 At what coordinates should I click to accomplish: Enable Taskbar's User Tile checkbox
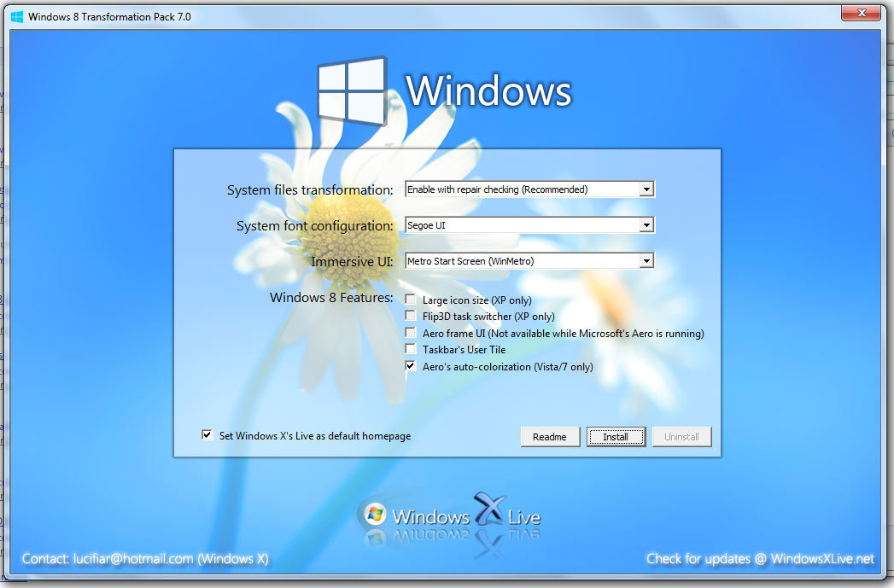(x=411, y=349)
